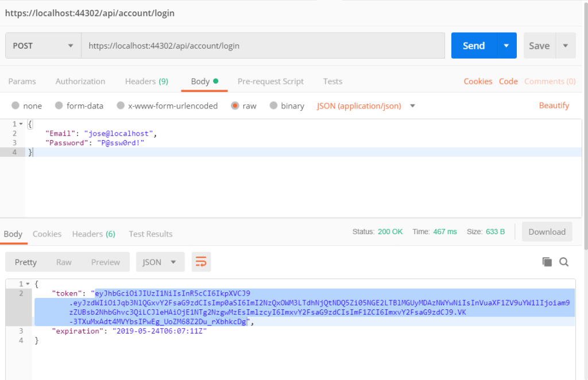Download the response body
Screen dimensions: 588x380
click(x=547, y=231)
